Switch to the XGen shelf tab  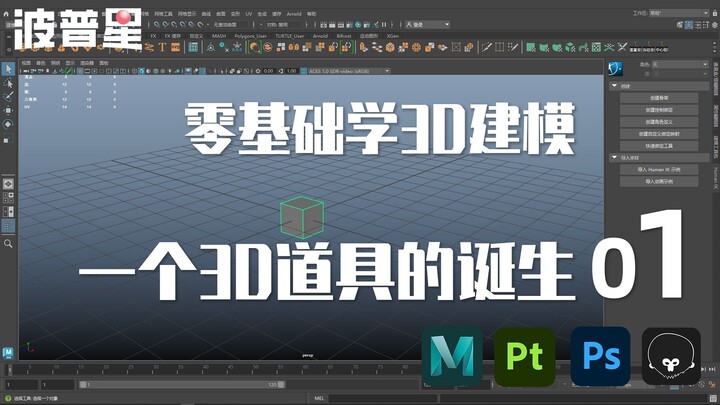click(x=393, y=36)
